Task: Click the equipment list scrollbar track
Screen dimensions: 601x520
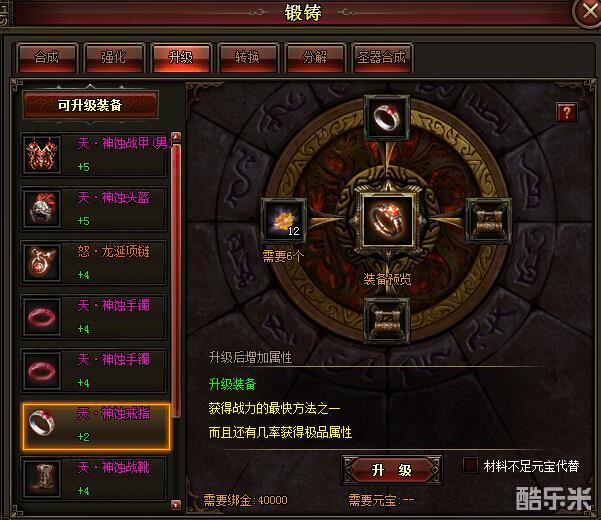Action: pyautogui.click(x=176, y=320)
